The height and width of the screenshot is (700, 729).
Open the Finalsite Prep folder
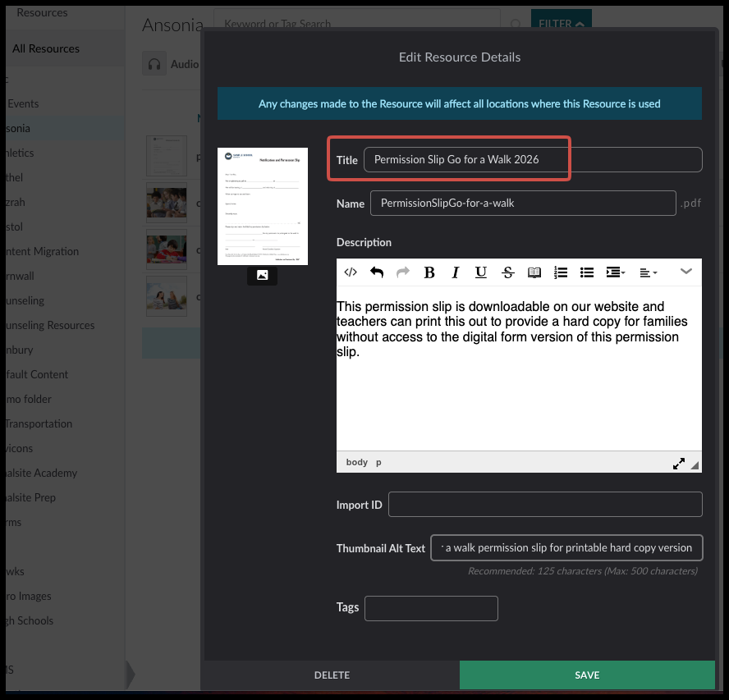tap(30, 498)
